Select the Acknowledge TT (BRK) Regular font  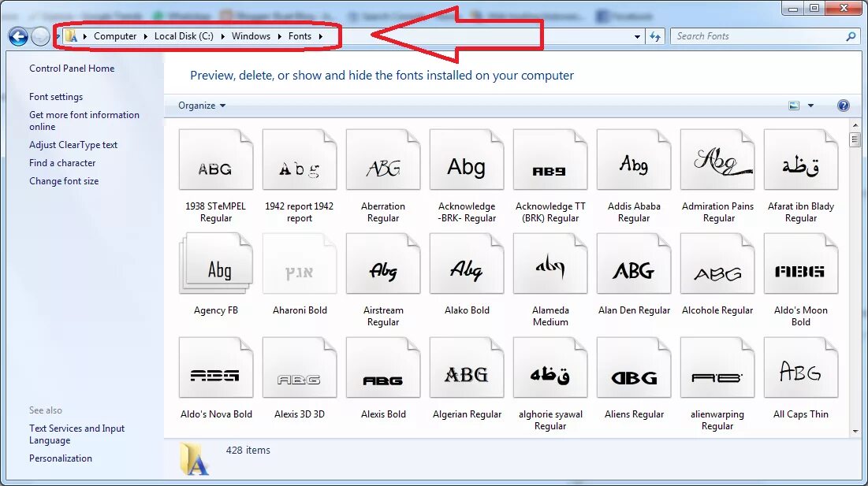(x=550, y=159)
